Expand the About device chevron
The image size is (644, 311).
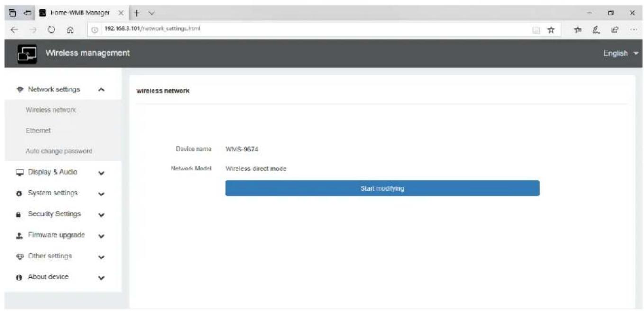pyautogui.click(x=100, y=278)
